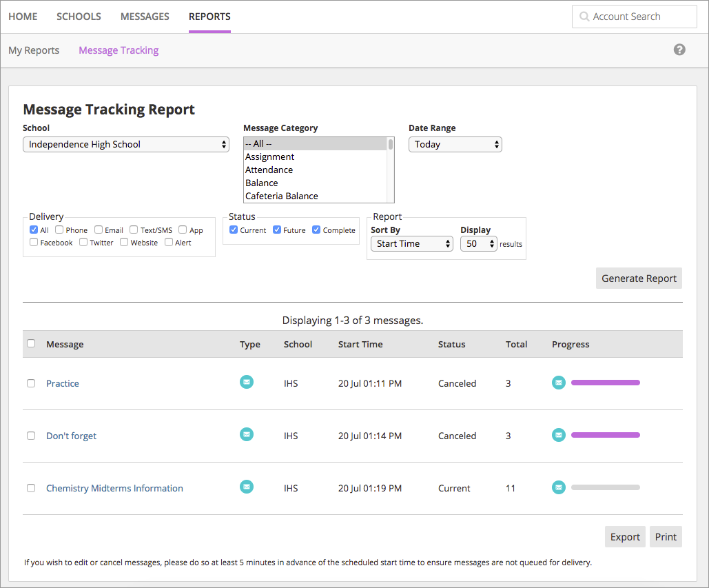Check the Alert delivery option

[x=169, y=242]
